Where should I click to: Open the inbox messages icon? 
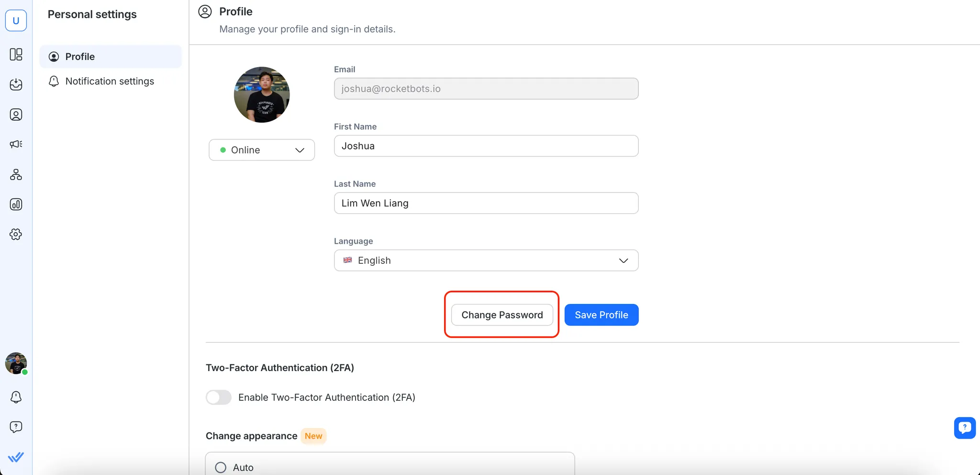(x=16, y=85)
